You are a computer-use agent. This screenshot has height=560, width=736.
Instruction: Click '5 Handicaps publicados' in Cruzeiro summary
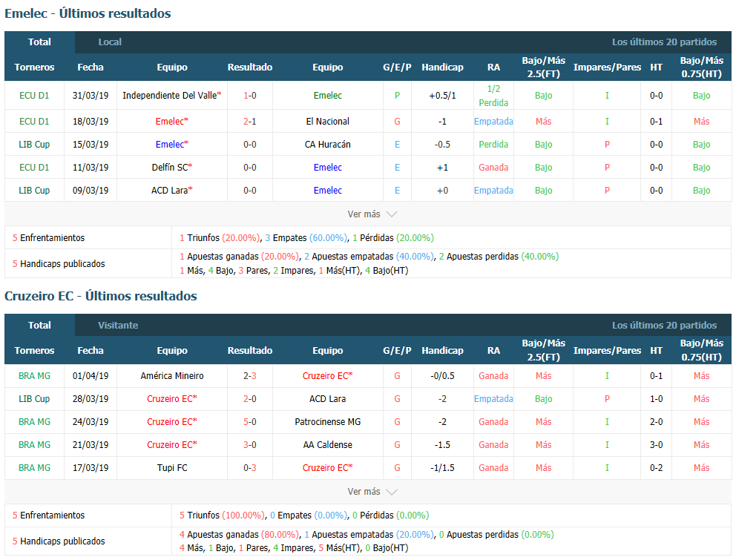tap(59, 541)
